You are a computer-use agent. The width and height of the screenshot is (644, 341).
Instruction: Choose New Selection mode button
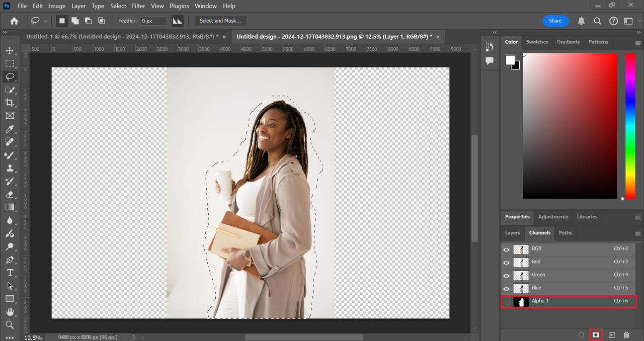pyautogui.click(x=62, y=21)
